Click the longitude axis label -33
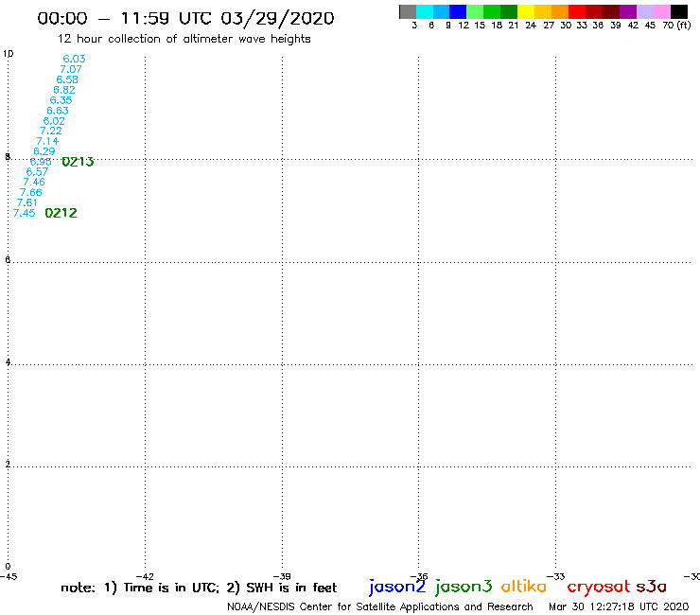 [555, 576]
